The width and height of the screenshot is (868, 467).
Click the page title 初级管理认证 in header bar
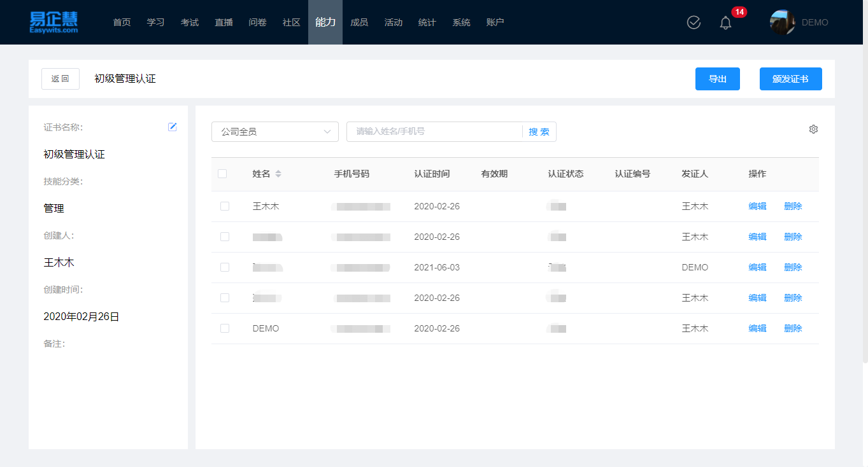click(x=125, y=79)
